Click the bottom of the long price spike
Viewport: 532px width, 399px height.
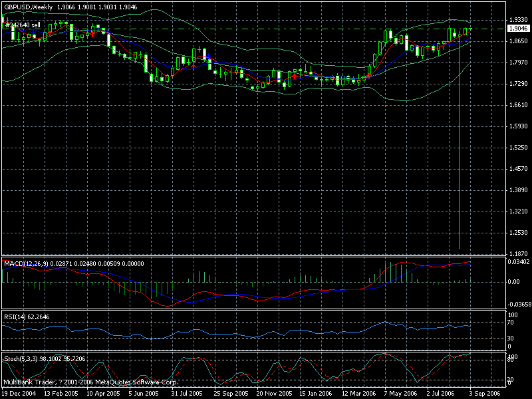tap(460, 249)
